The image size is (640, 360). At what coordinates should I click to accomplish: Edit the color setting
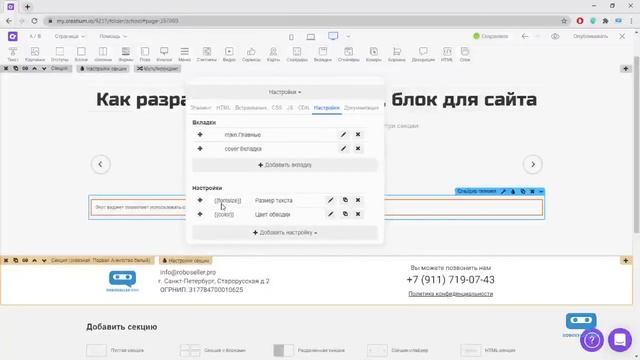point(331,214)
